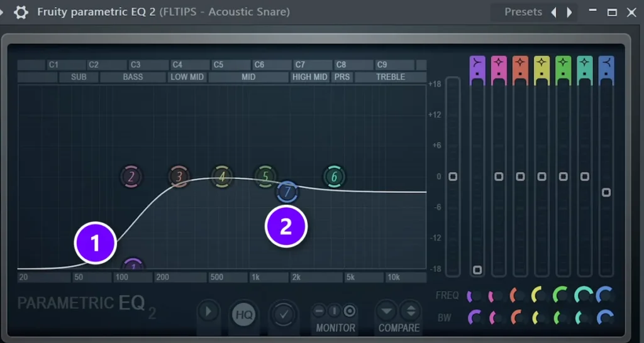Click the green band 5 BW knob

pyautogui.click(x=562, y=318)
